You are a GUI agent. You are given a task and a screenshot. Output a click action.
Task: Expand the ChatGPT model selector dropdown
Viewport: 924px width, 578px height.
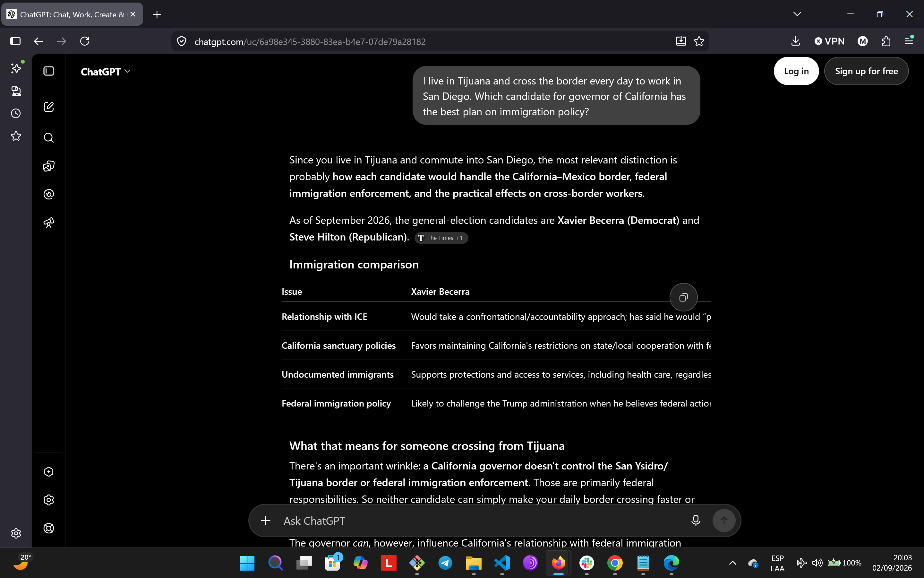[x=105, y=72]
